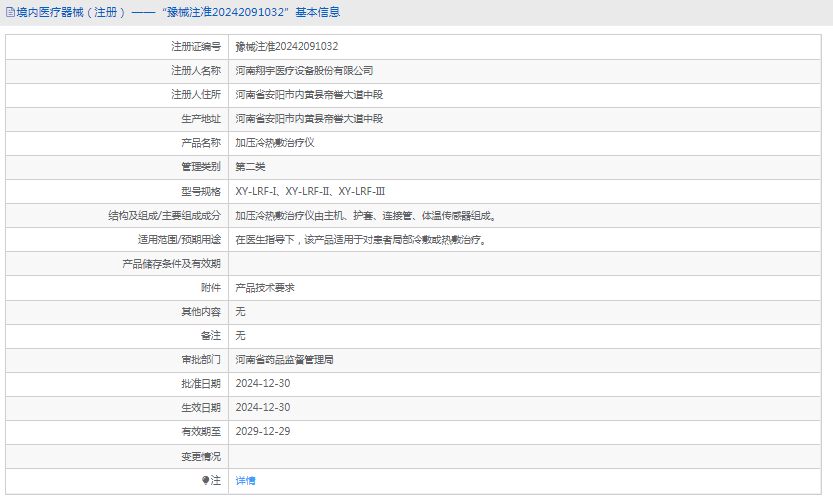Image resolution: width=833 pixels, height=503 pixels.
Task: Click the 注册人住所 address value
Action: [309, 95]
